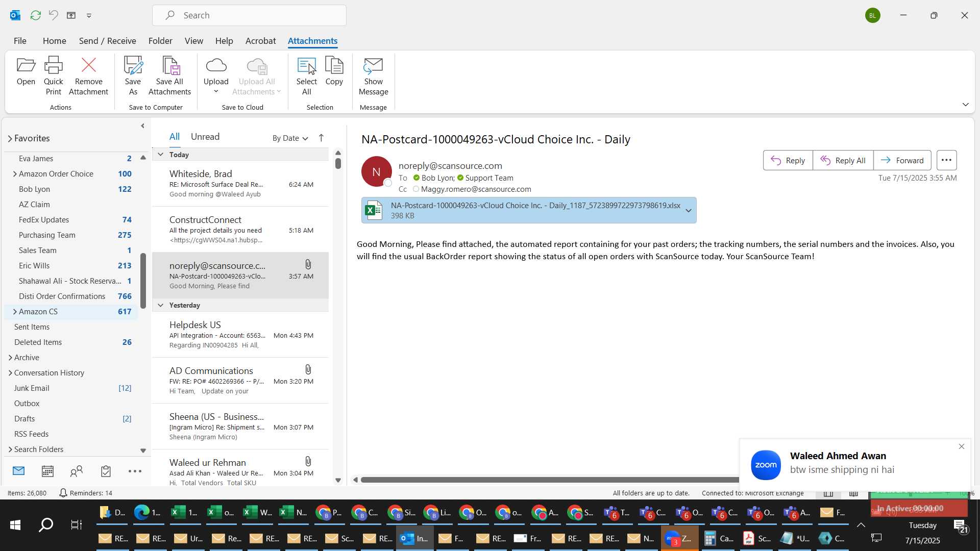
Task: Click the message list vertical scrollbar thumb
Action: [338, 163]
